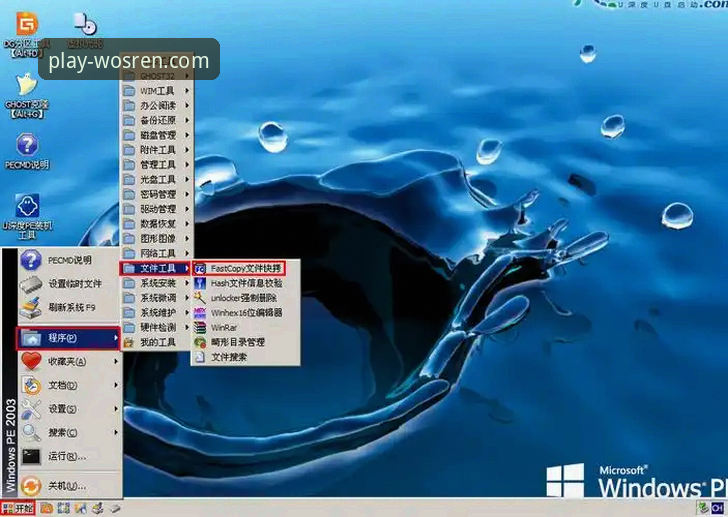The image size is (728, 517).
Task: Choose 网络工具 from the programs menu
Action: pyautogui.click(x=156, y=253)
